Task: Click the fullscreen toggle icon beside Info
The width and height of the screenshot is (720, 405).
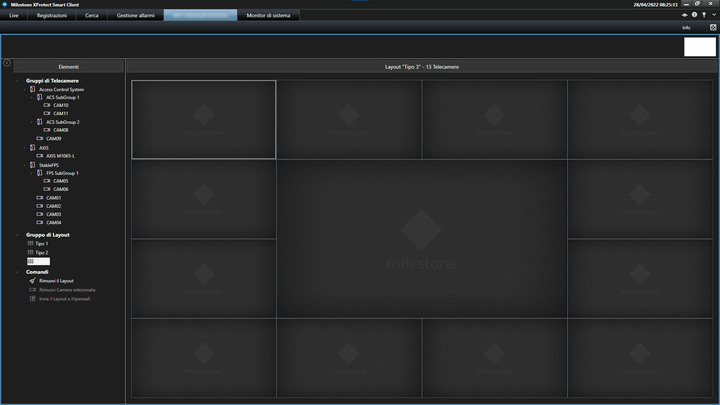Action: pos(713,28)
